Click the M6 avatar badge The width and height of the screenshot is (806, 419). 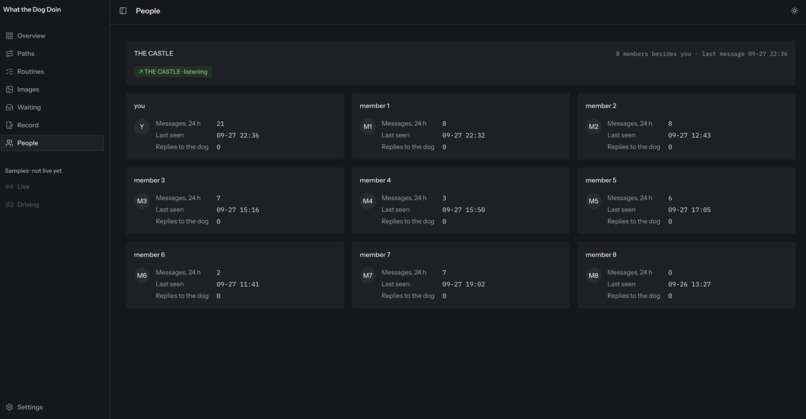coord(142,276)
